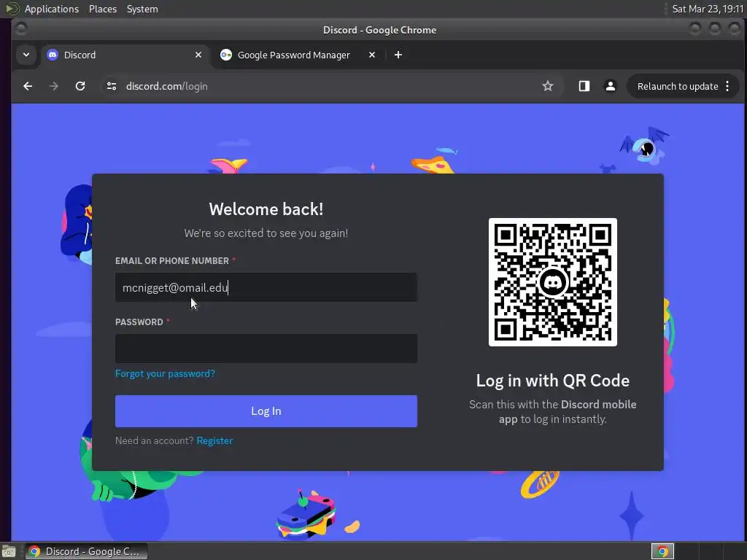747x560 pixels.
Task: Open Chrome three-dot menu
Action: 727,86
